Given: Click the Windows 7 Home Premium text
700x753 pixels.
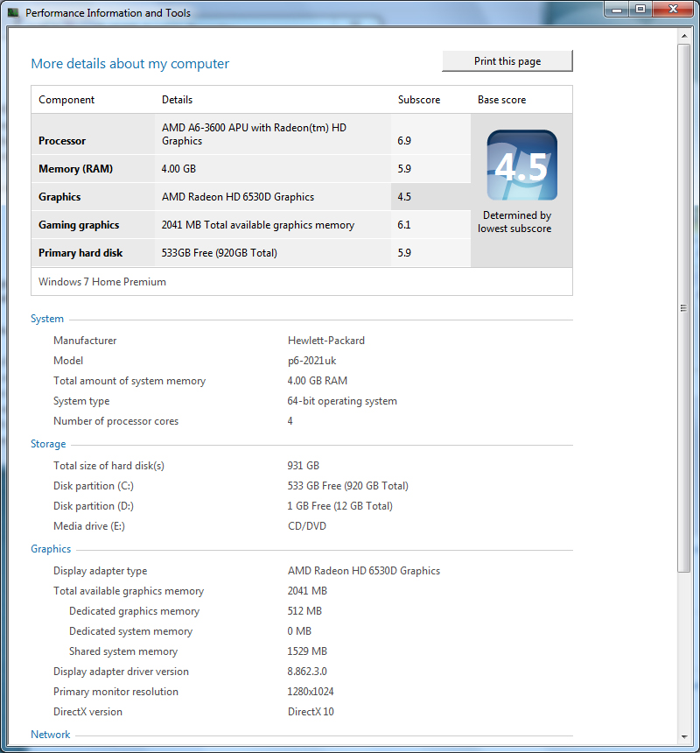Looking at the screenshot, I should pyautogui.click(x=102, y=281).
